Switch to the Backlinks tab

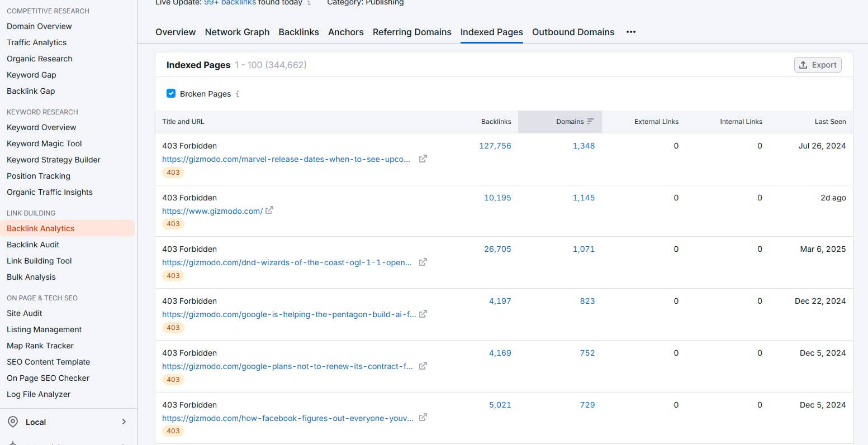pyautogui.click(x=298, y=32)
